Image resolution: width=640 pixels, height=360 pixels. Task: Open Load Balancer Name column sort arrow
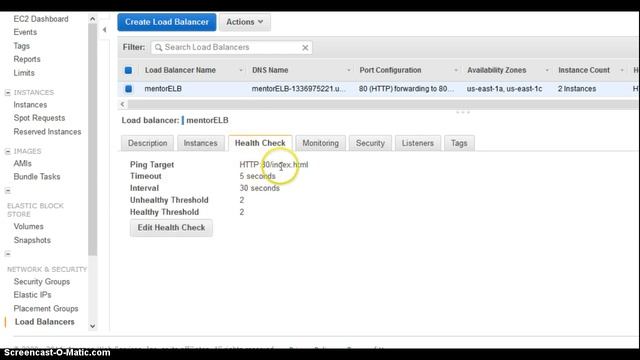pyautogui.click(x=241, y=71)
